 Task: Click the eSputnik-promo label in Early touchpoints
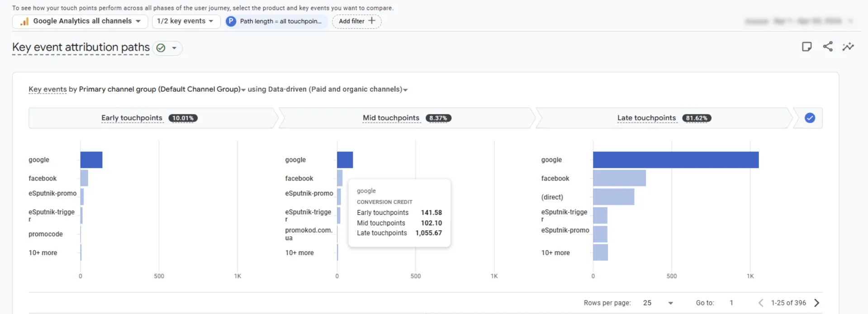tap(52, 193)
